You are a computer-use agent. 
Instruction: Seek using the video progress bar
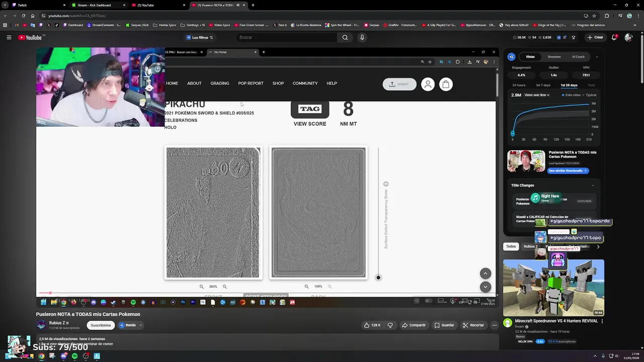tap(267, 293)
